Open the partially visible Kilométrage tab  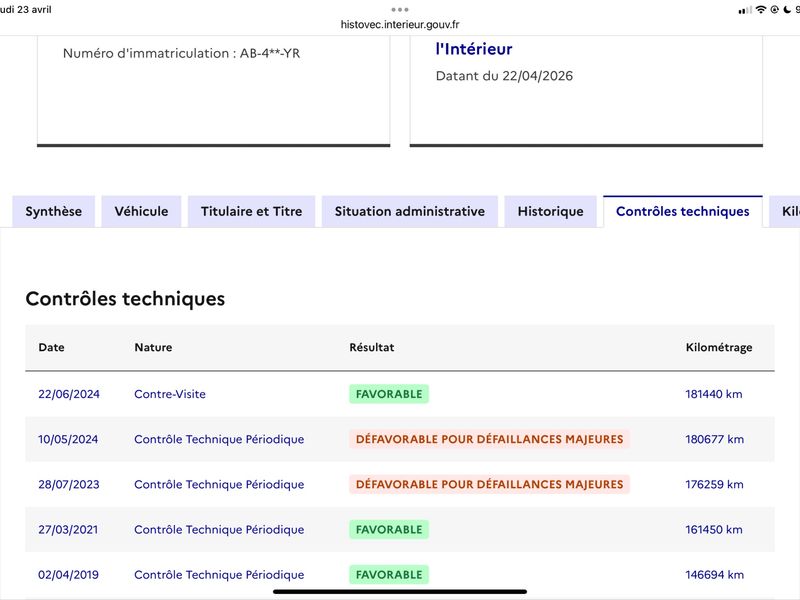786,211
